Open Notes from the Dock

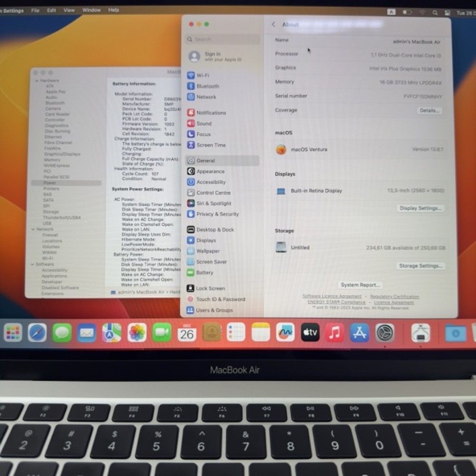260,332
